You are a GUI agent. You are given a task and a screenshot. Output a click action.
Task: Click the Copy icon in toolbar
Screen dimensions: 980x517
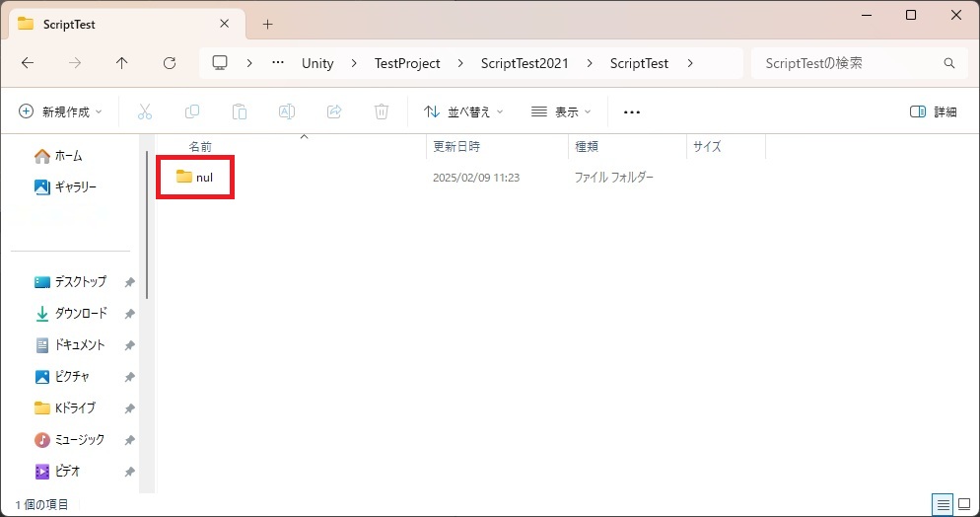coord(192,111)
